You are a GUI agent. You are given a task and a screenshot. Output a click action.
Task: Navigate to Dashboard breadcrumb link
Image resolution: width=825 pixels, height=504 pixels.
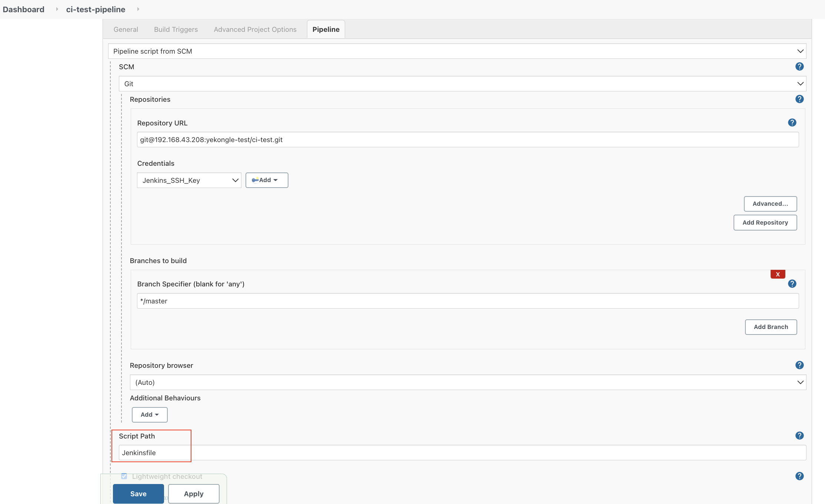[x=23, y=9]
